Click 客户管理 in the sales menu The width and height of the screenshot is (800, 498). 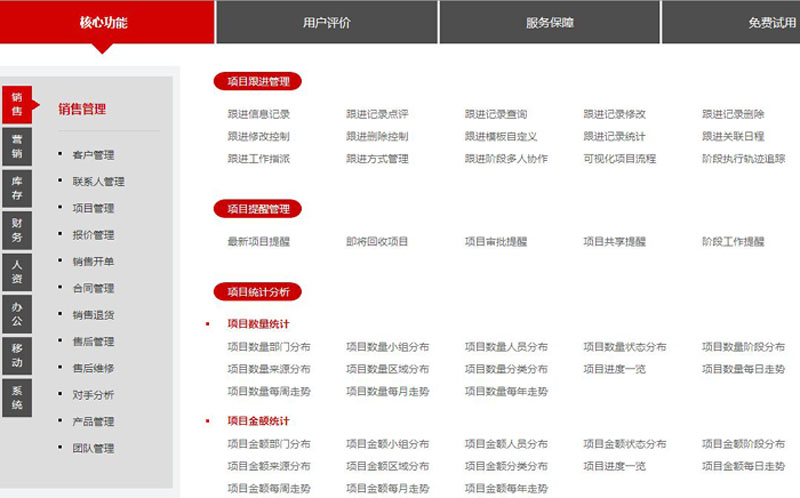click(x=93, y=155)
